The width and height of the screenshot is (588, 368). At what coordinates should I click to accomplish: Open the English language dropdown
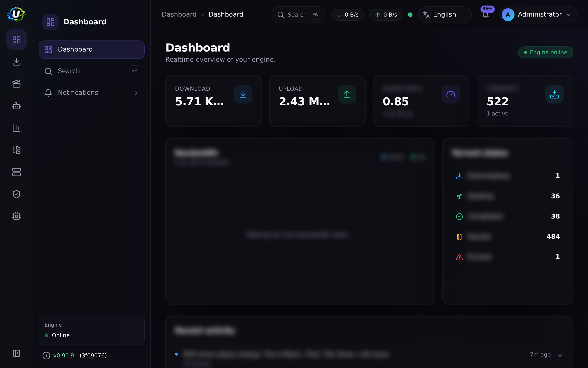[x=445, y=14]
